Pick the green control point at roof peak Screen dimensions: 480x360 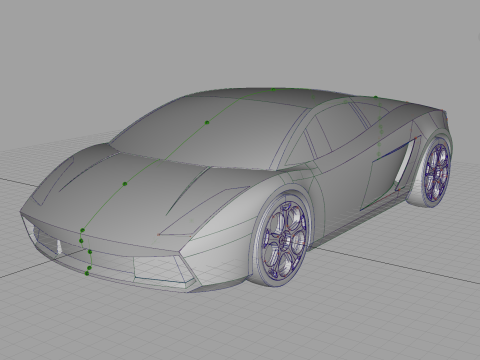[x=273, y=90]
